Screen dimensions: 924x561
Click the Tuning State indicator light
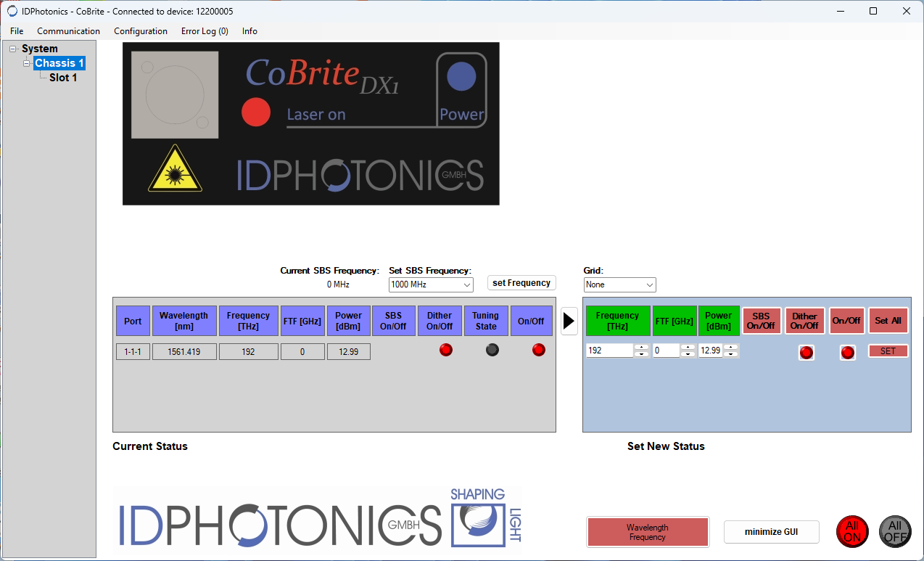pyautogui.click(x=492, y=350)
